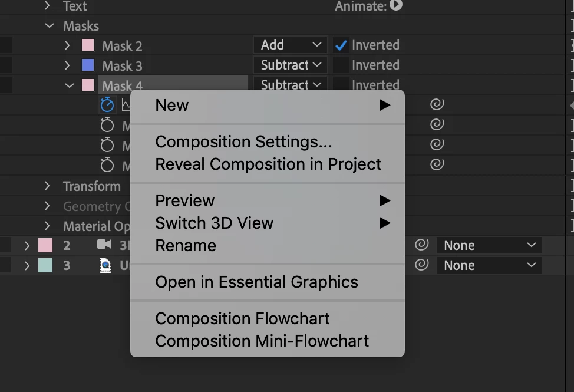Enable the Inverted checkbox for Mask 4
Image resolution: width=574 pixels, height=392 pixels.
[341, 84]
